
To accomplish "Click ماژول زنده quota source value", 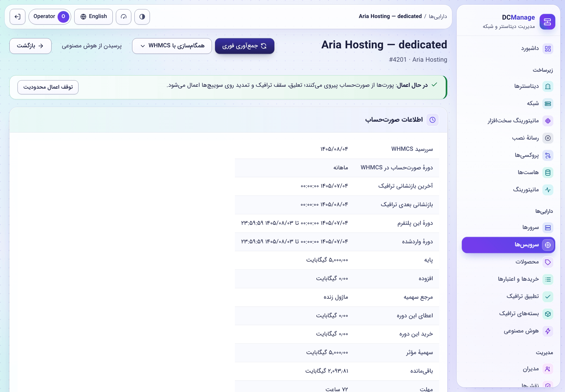I will [336, 297].
